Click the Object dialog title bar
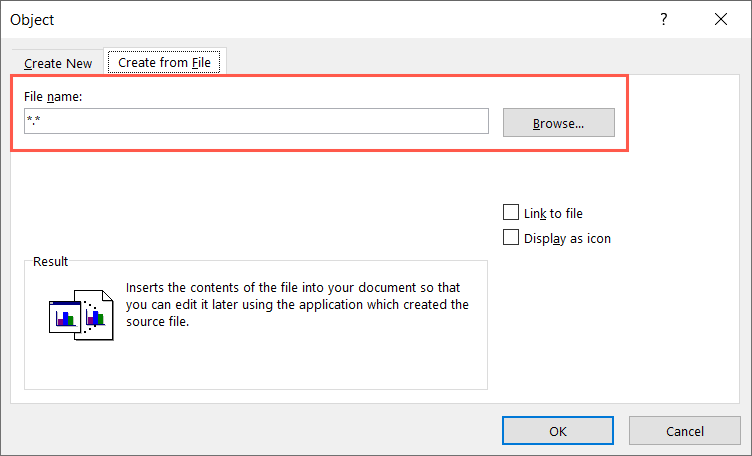The height and width of the screenshot is (456, 752). point(300,19)
